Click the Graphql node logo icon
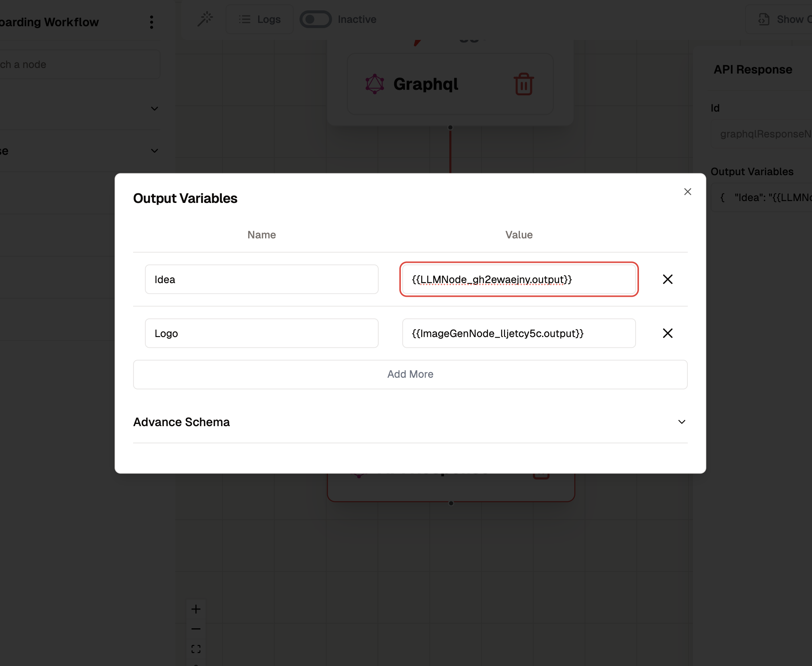The width and height of the screenshot is (812, 666). 375,84
